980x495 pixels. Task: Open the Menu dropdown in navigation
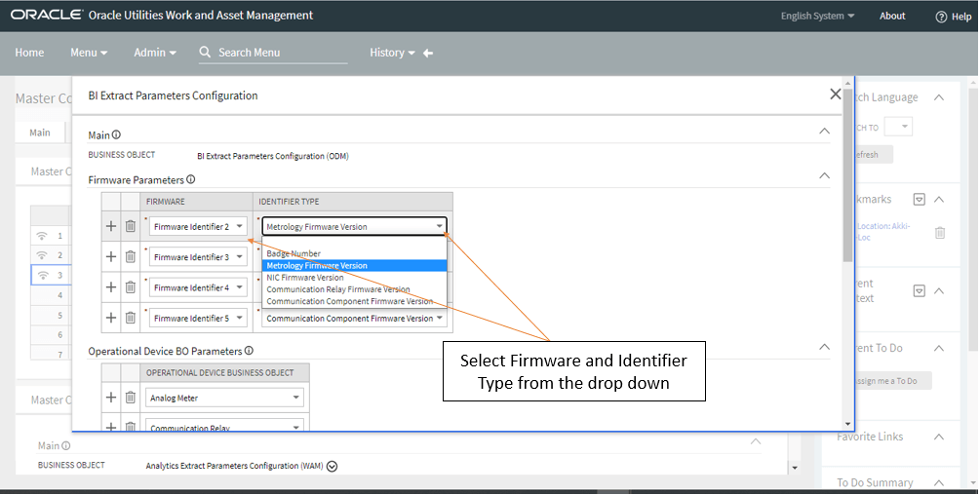[x=89, y=53]
